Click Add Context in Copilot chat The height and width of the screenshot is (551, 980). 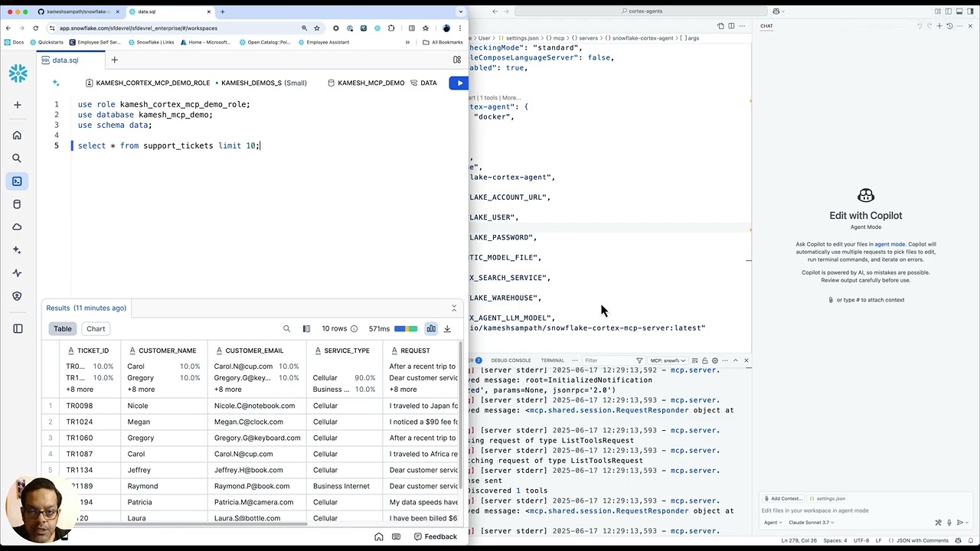click(783, 499)
